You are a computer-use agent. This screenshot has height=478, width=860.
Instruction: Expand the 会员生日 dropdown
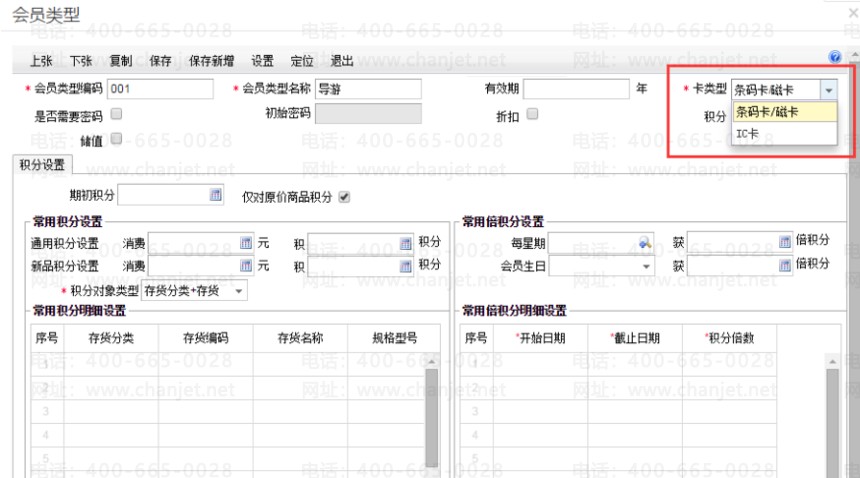[646, 266]
